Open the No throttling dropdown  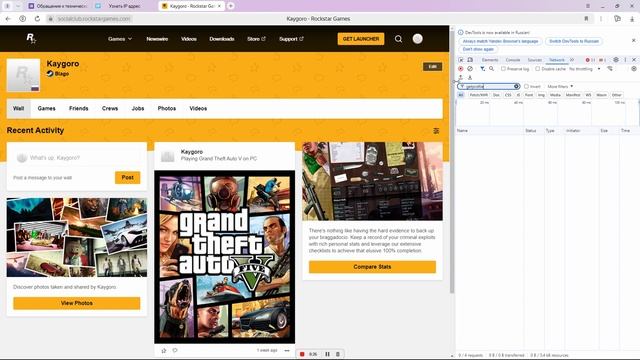pos(584,69)
